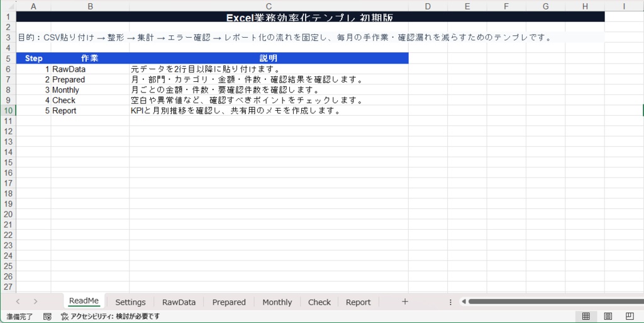The height and width of the screenshot is (323, 644).
Task: Open the Prepared sheet tab
Action: 229,302
